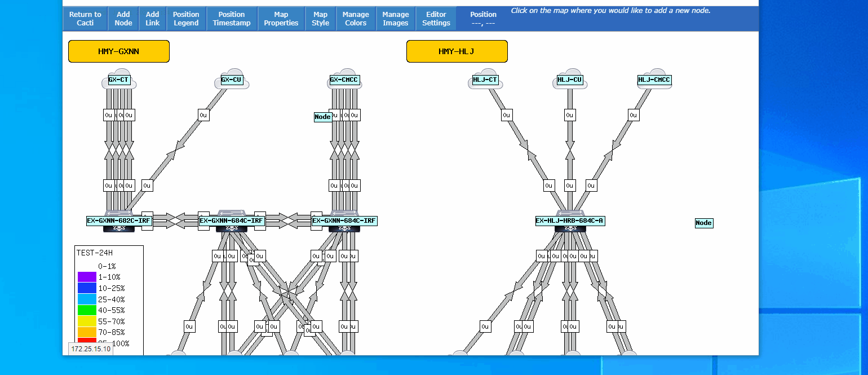Click the GX-CU cloud node icon

[x=232, y=79]
